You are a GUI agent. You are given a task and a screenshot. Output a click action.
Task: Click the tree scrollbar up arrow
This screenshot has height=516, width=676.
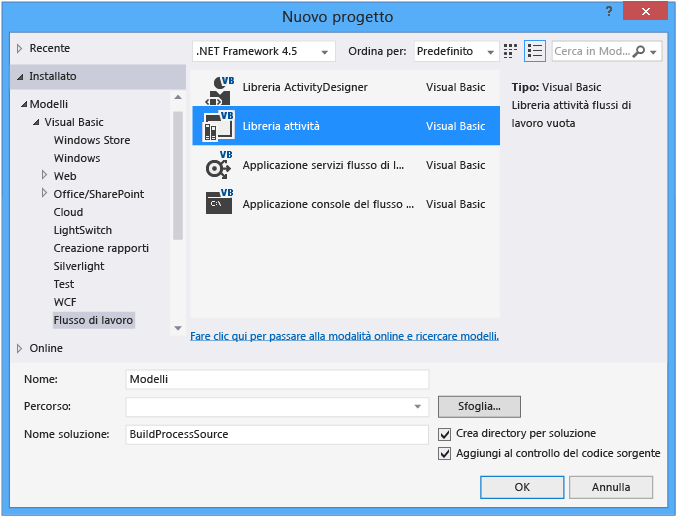[x=178, y=97]
